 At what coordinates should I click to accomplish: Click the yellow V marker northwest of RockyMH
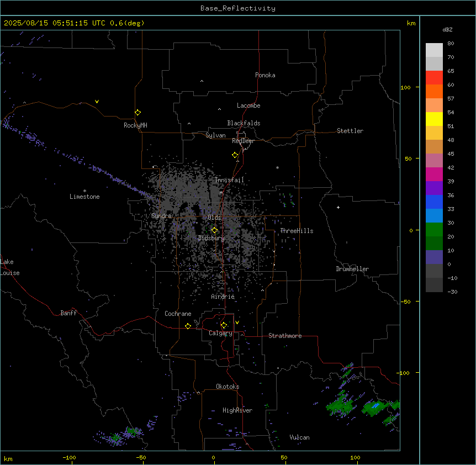(97, 102)
